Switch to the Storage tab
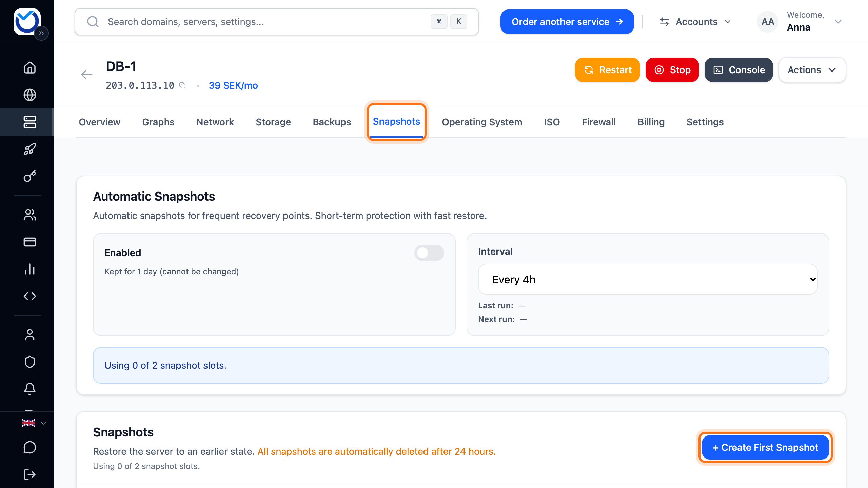The image size is (868, 488). click(273, 122)
